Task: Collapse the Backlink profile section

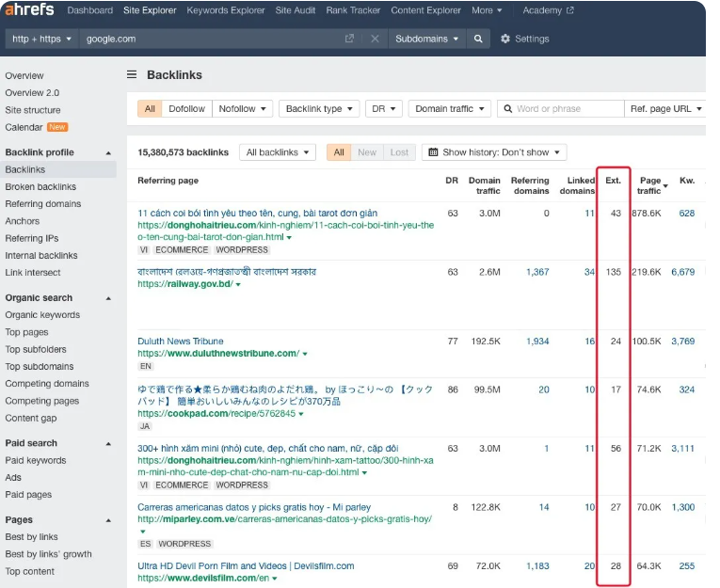Action: coord(108,152)
